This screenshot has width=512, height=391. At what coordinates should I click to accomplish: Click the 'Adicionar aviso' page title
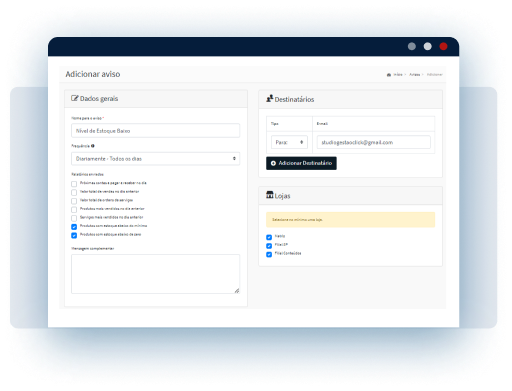point(93,74)
